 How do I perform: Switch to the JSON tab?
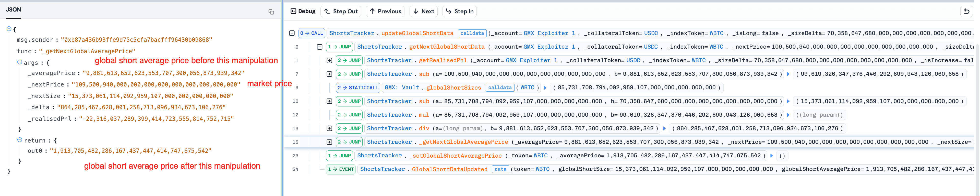[13, 9]
